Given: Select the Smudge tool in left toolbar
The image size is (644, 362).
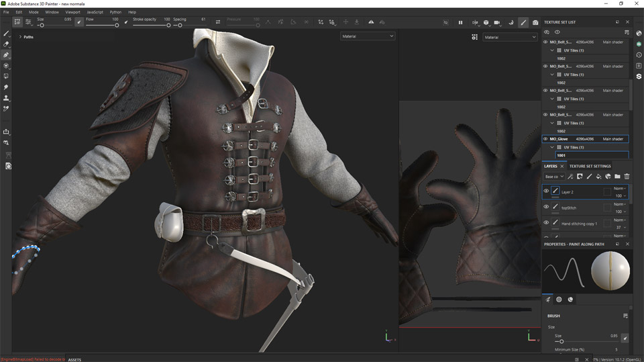Looking at the screenshot, I should coord(6,87).
